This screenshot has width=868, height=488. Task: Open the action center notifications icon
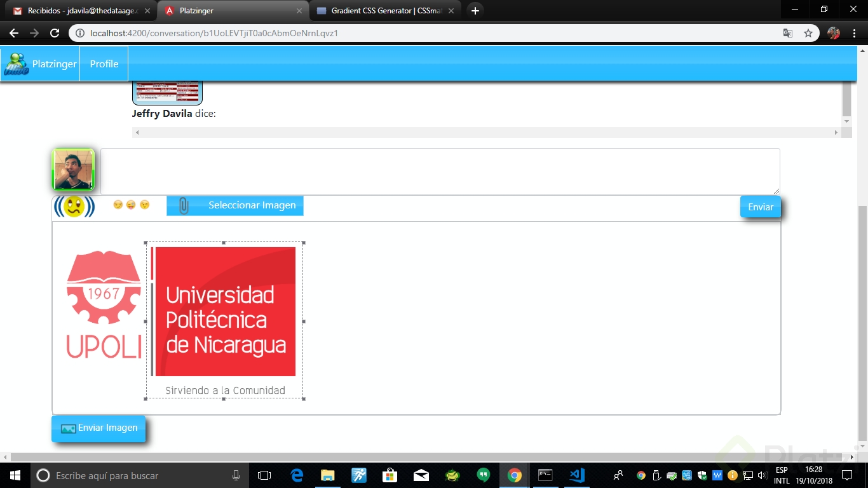846,475
